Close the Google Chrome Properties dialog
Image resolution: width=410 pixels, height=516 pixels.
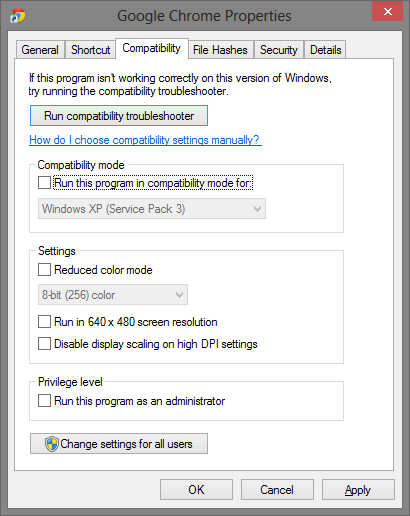(x=387, y=12)
